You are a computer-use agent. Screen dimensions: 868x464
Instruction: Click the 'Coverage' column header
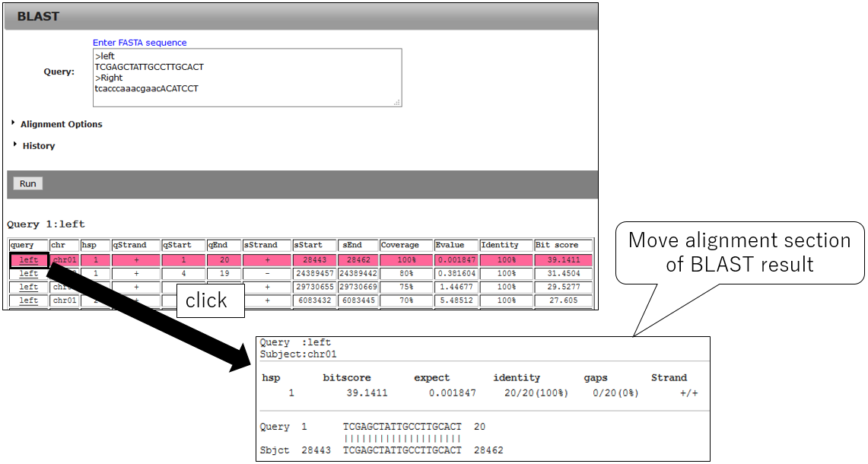pos(406,245)
